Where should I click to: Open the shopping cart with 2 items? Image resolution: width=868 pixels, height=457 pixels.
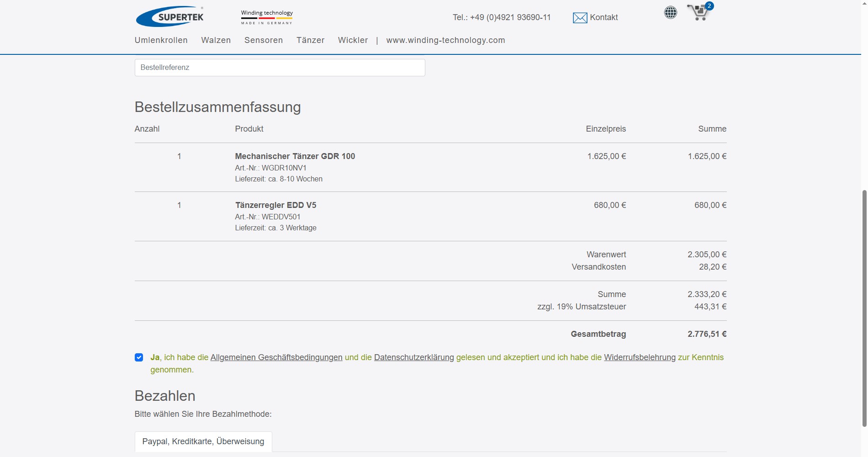[x=699, y=12]
